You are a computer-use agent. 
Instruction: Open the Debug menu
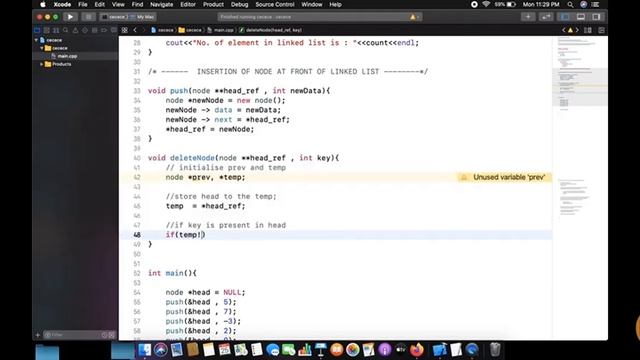tap(240, 4)
